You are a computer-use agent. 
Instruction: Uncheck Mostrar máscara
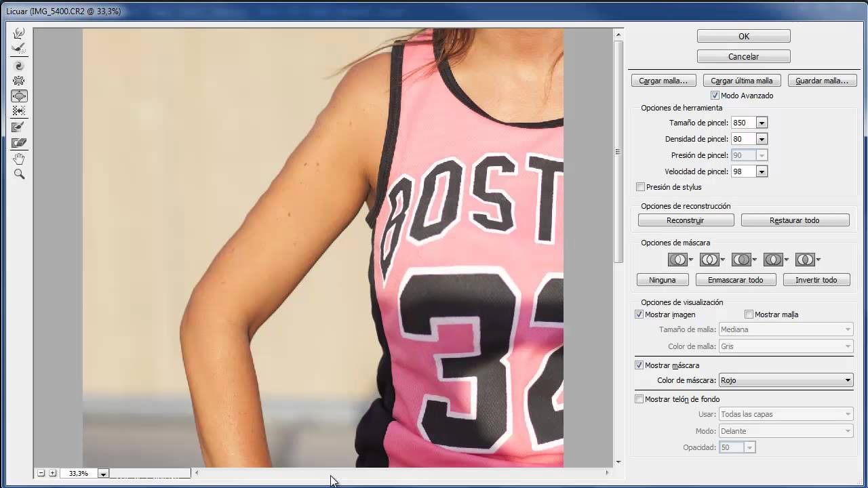(x=639, y=365)
